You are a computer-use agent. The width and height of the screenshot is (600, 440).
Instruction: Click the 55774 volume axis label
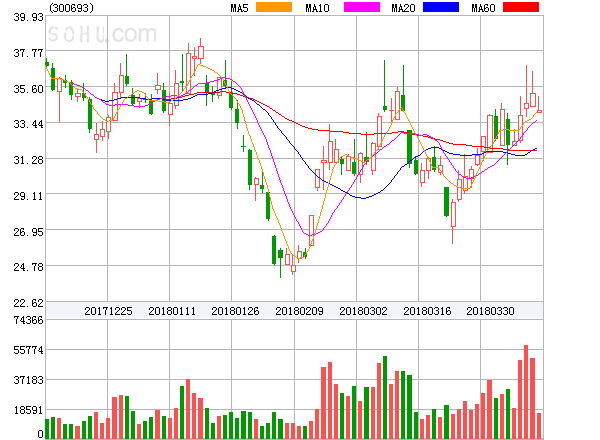click(x=28, y=350)
